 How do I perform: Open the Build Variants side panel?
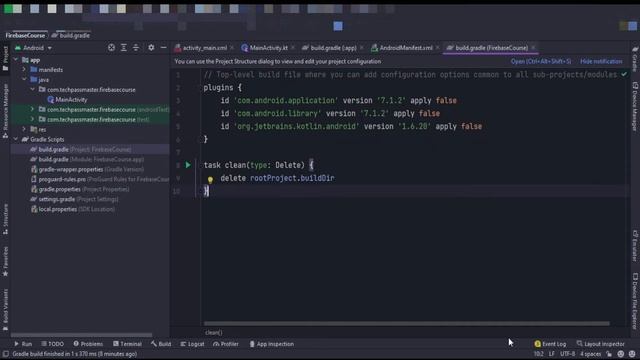pos(5,309)
